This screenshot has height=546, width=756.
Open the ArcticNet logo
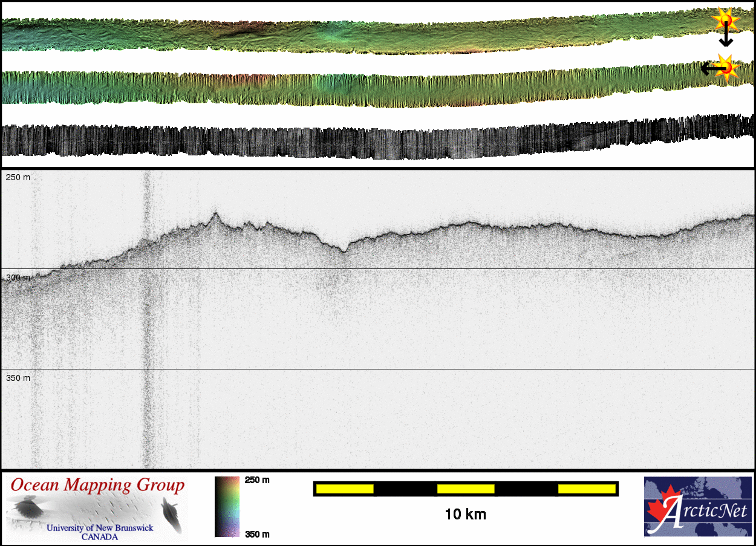[697, 507]
